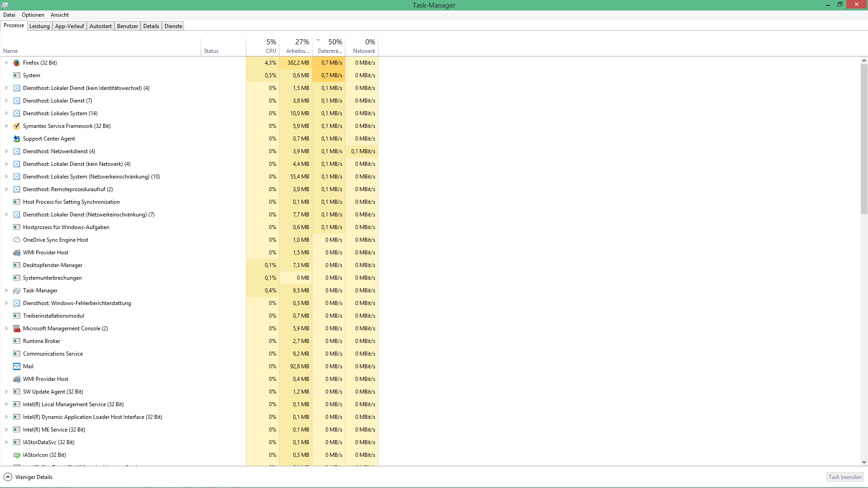Click the Mail envelope icon
The height and width of the screenshot is (488, 868).
(17, 366)
